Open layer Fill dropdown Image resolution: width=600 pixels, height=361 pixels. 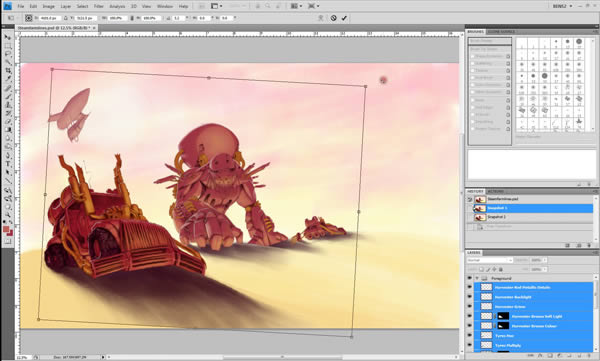(545, 270)
